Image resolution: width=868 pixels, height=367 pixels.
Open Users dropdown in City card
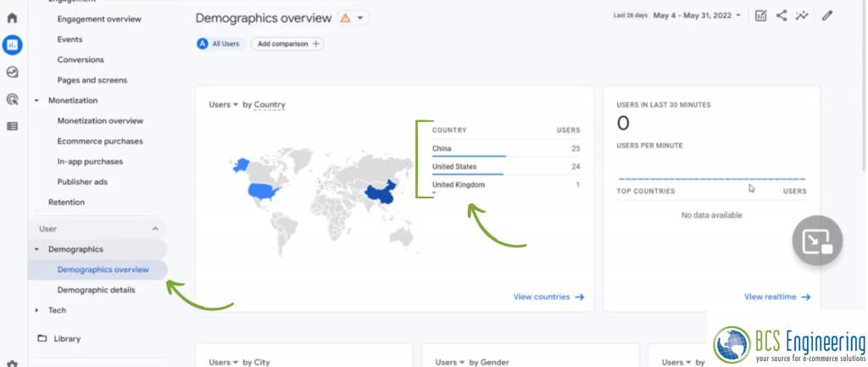click(x=224, y=362)
